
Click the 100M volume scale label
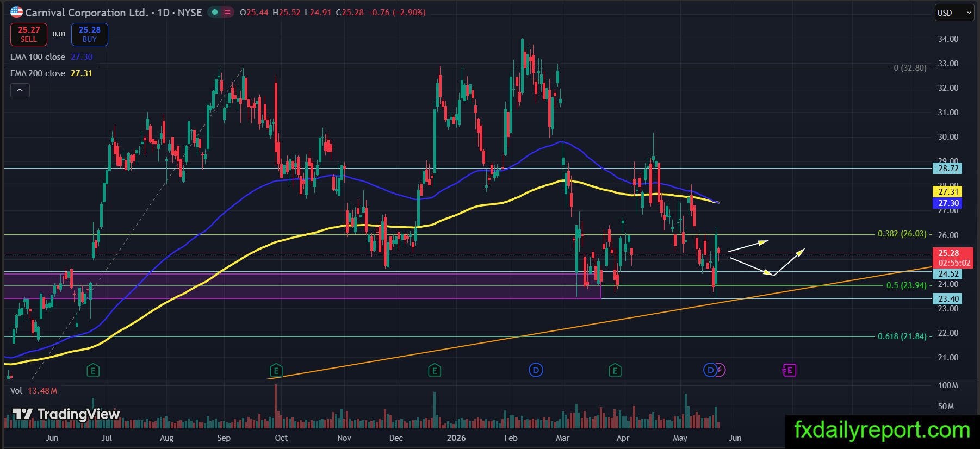point(948,385)
